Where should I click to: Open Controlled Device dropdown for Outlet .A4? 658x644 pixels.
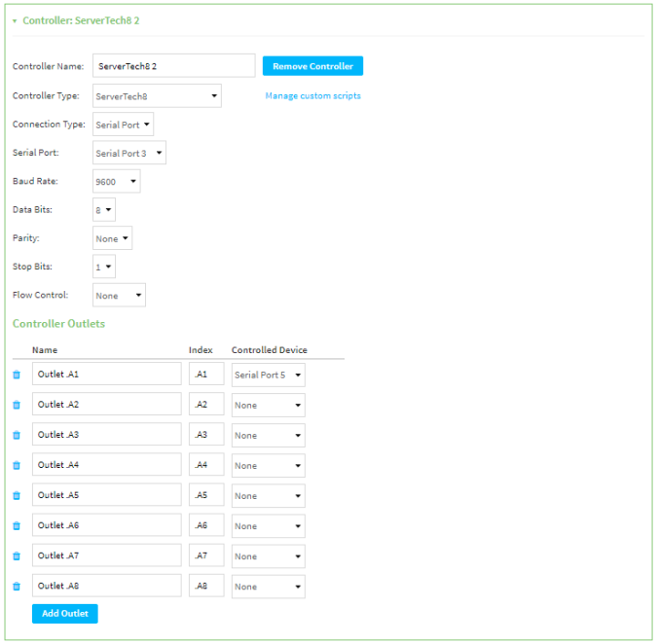pyautogui.click(x=268, y=465)
